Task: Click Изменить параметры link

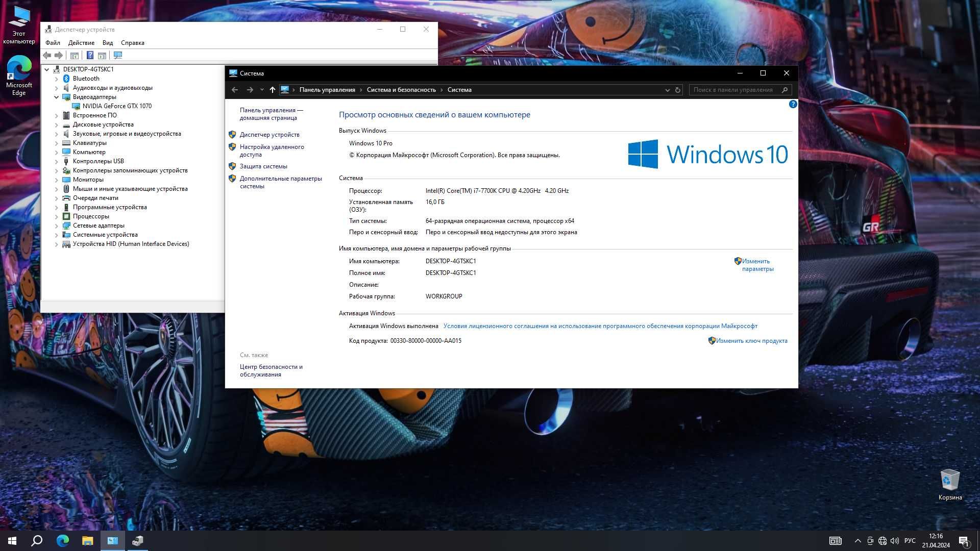Action: (x=757, y=265)
